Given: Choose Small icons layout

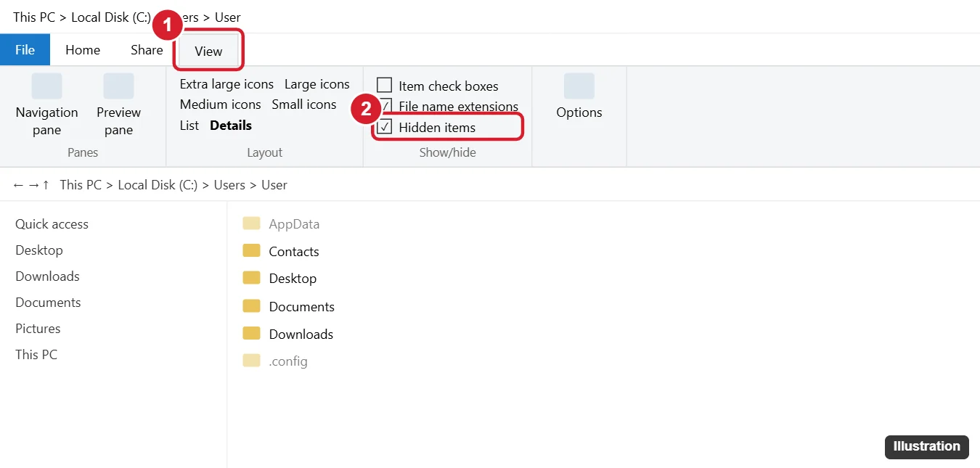Looking at the screenshot, I should [304, 104].
